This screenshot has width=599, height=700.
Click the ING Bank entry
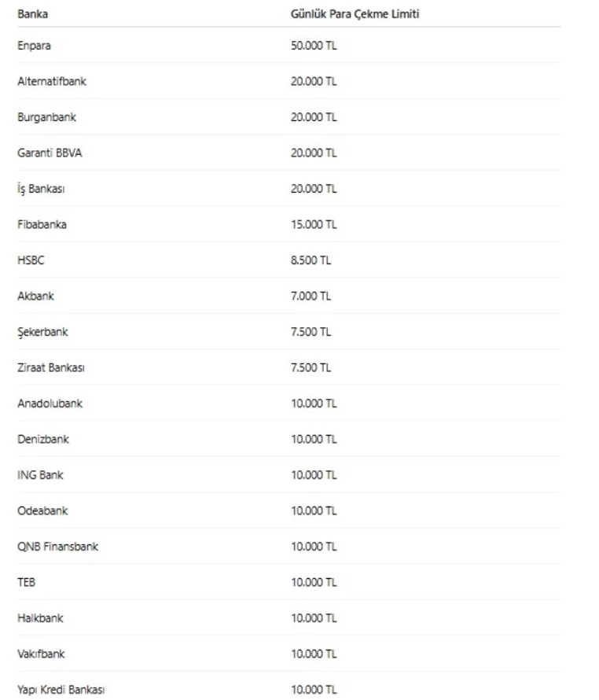click(40, 474)
